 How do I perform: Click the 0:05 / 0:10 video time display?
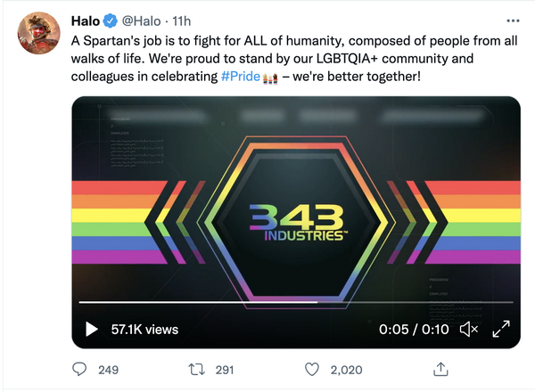412,329
